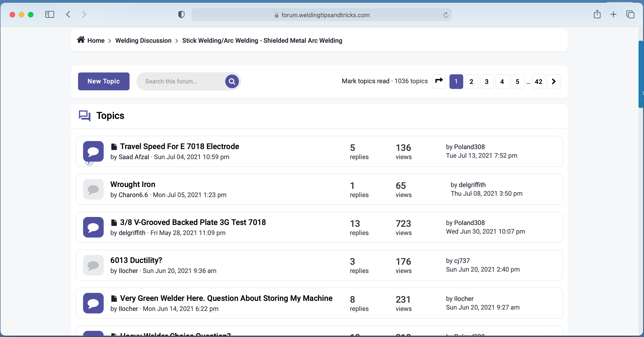Go to the next page arrow
This screenshot has height=337, width=644.
pos(554,81)
